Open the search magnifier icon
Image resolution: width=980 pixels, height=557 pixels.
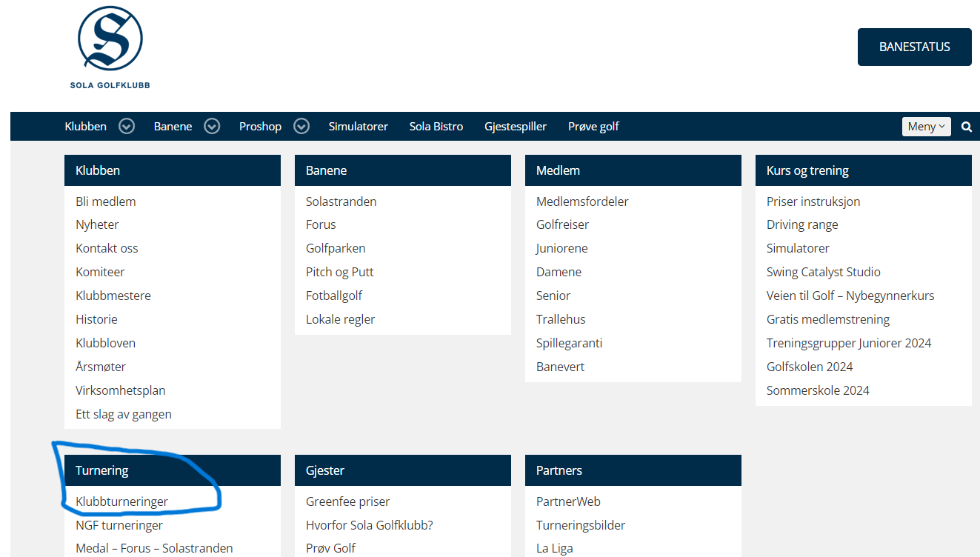[967, 127]
